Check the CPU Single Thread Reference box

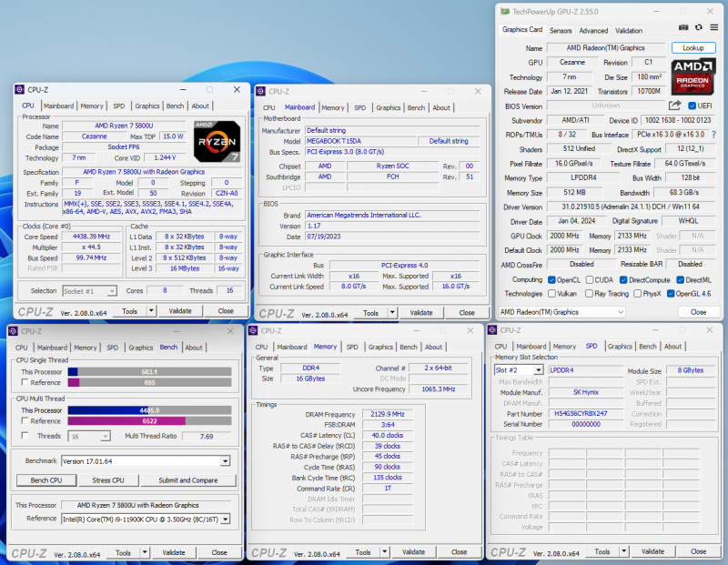24,382
